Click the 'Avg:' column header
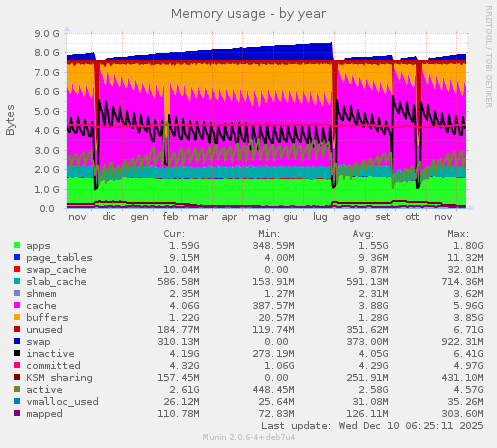Viewport: 497px width, 448px height. coord(363,234)
